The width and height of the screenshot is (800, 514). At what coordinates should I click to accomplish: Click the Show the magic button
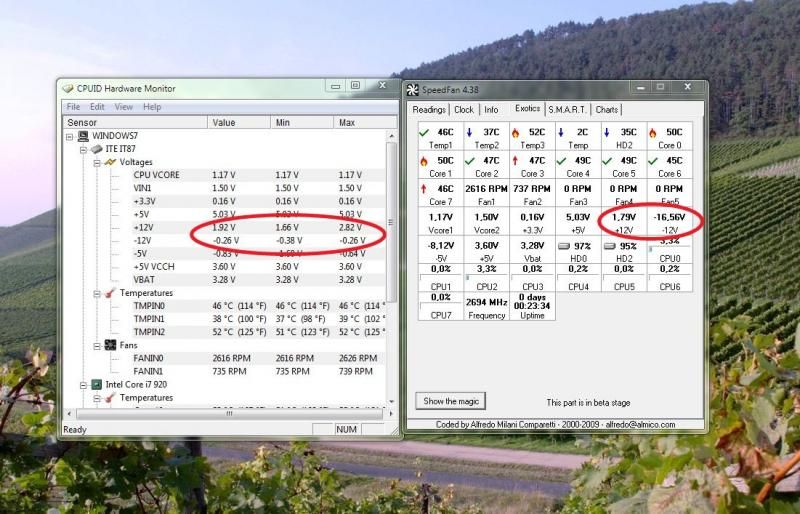[x=451, y=401]
